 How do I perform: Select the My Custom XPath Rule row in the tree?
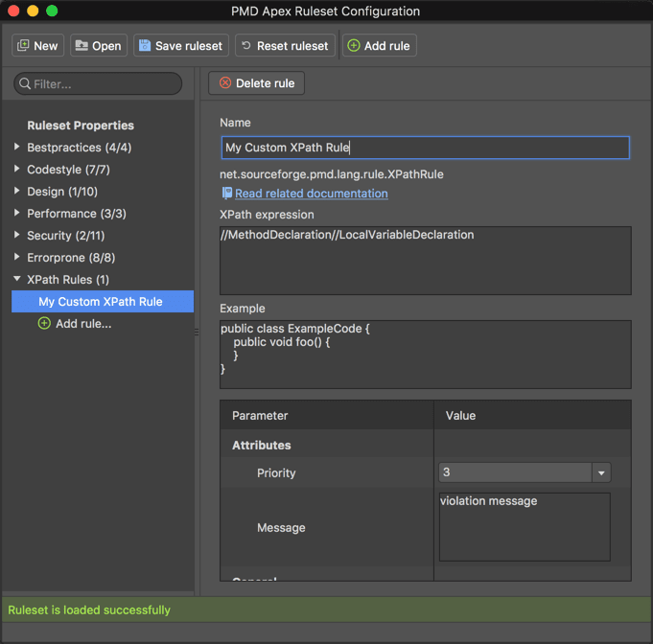[x=103, y=301]
